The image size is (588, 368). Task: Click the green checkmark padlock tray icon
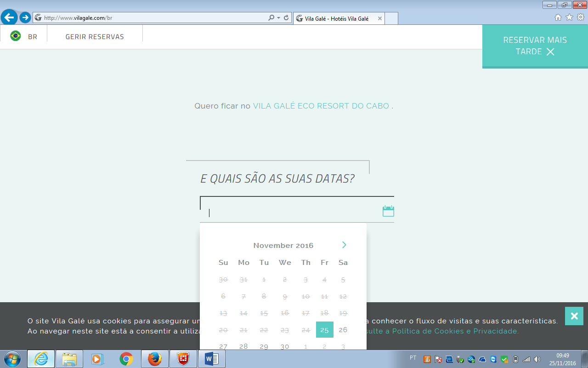pyautogui.click(x=504, y=359)
